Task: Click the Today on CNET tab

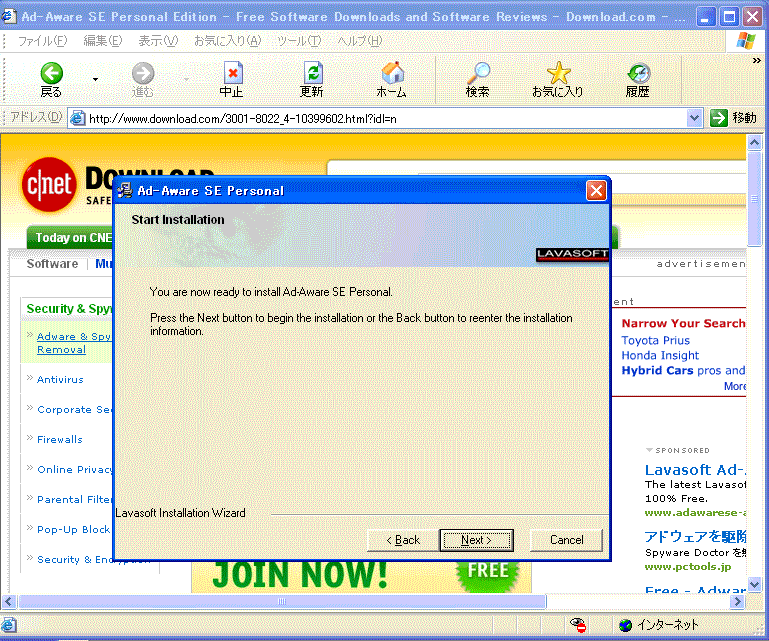Action: (70, 237)
